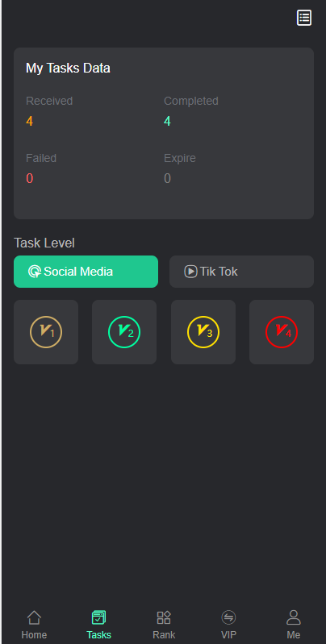Image resolution: width=326 pixels, height=644 pixels.
Task: View the Failed tasks count
Action: 30,179
